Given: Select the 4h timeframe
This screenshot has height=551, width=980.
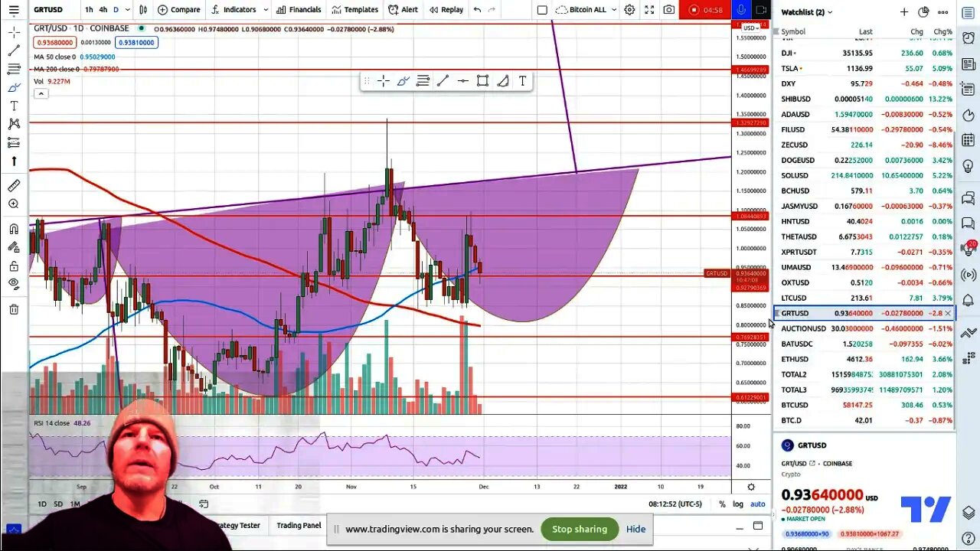Looking at the screenshot, I should (103, 10).
